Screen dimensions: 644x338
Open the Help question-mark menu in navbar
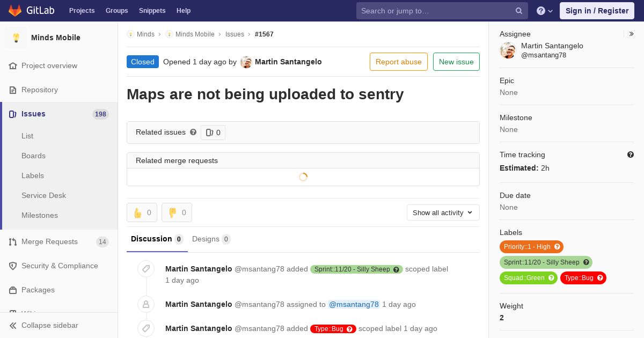coord(545,11)
